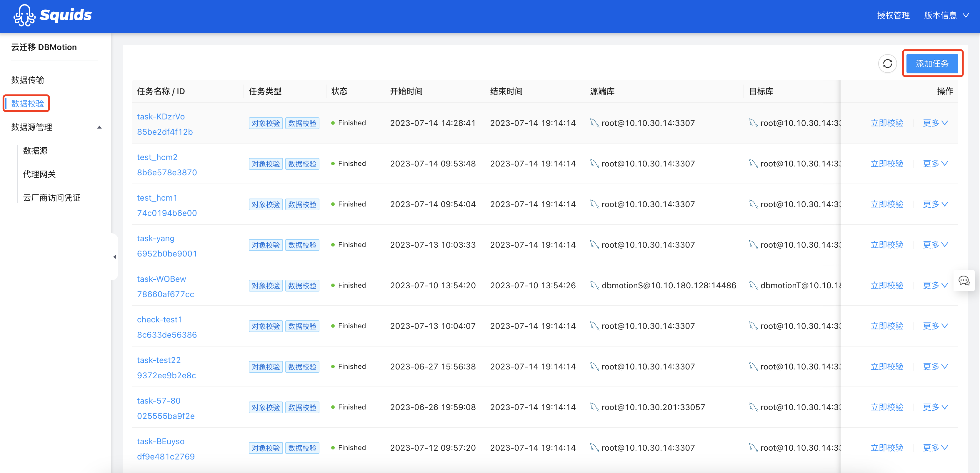Expand 更多 menu for task-BEuyso
The image size is (980, 473).
coord(935,448)
